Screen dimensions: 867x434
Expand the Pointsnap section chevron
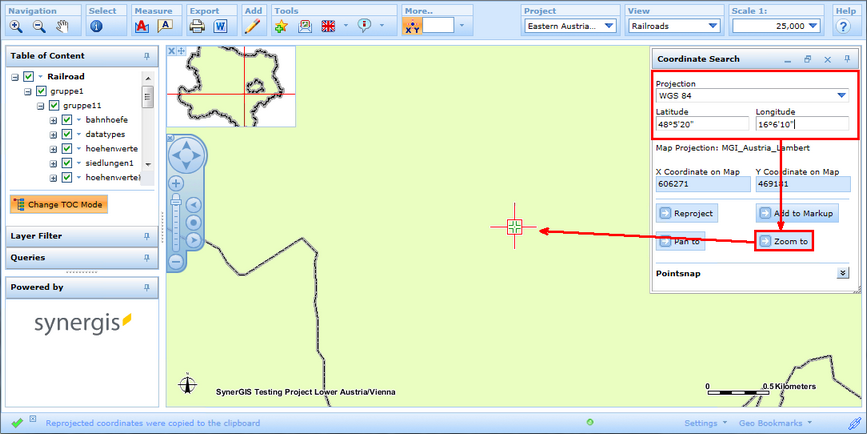[843, 273]
